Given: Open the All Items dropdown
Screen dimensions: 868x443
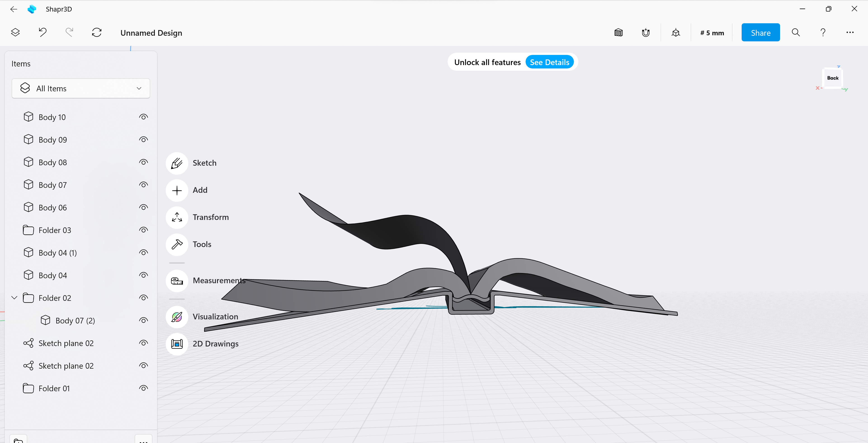Looking at the screenshot, I should click(x=80, y=88).
